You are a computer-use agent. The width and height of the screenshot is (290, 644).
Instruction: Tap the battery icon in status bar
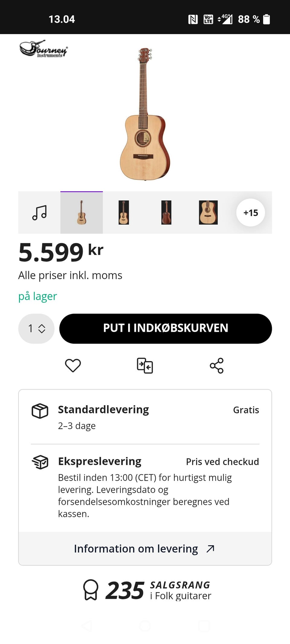pyautogui.click(x=266, y=19)
